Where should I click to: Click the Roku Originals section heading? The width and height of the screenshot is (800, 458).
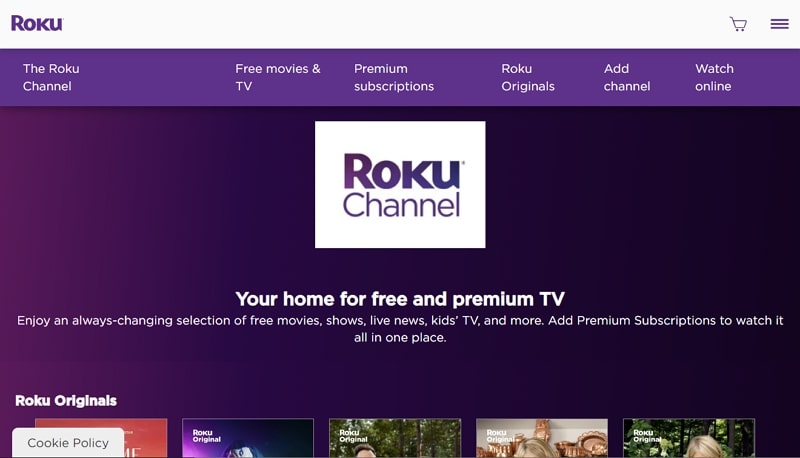66,401
